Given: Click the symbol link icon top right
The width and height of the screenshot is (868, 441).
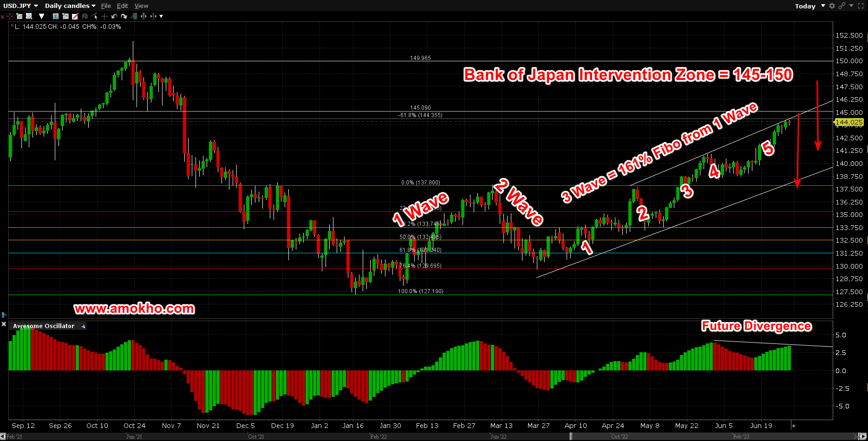Looking at the screenshot, I should click(x=842, y=6).
